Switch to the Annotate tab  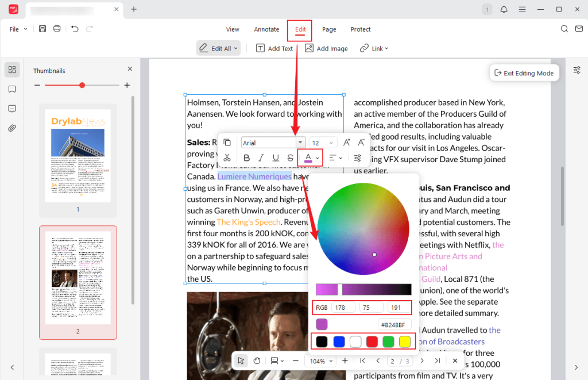click(x=266, y=29)
